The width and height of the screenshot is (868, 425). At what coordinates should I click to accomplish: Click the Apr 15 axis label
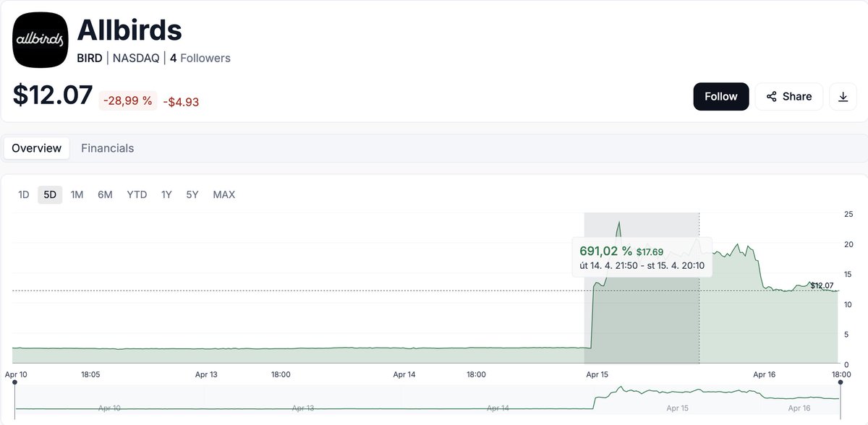tap(599, 374)
